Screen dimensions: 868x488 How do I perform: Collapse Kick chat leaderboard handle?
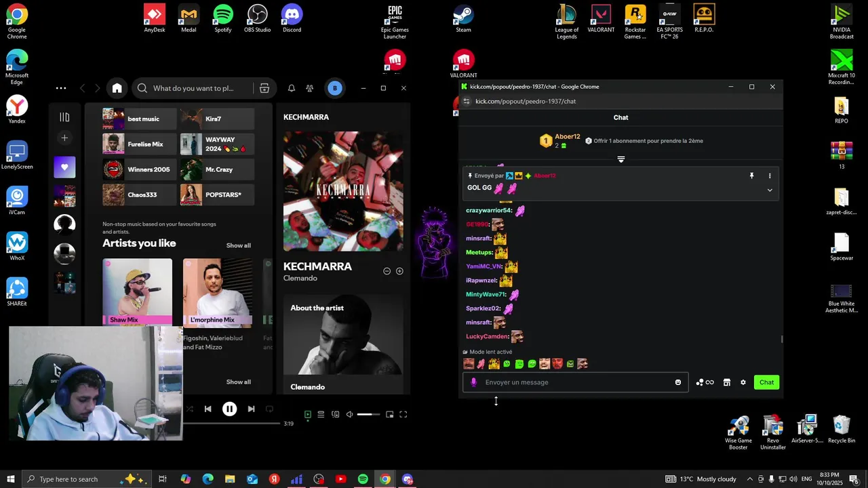[620, 159]
